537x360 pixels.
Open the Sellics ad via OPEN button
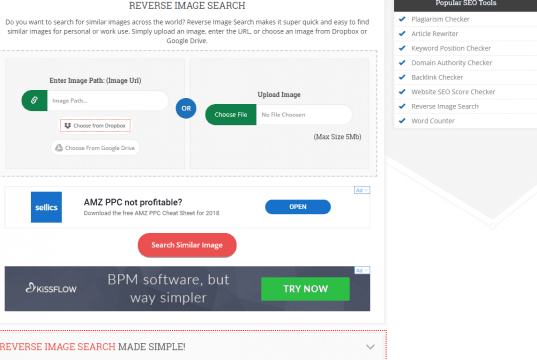[x=298, y=207]
